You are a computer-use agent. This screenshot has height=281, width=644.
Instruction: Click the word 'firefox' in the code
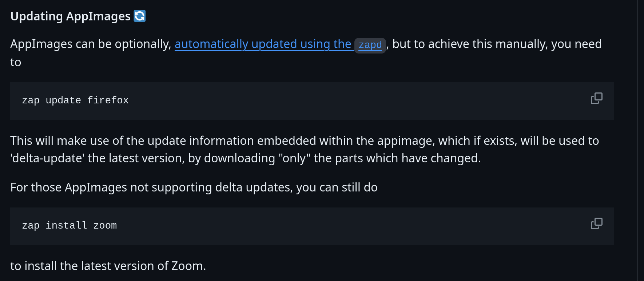pyautogui.click(x=108, y=100)
